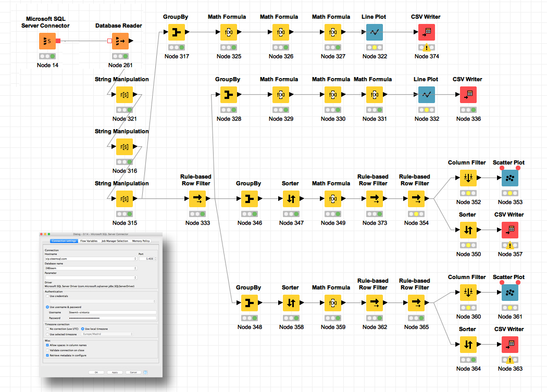Select Math Formula node 325
547x392 pixels.
click(x=229, y=32)
